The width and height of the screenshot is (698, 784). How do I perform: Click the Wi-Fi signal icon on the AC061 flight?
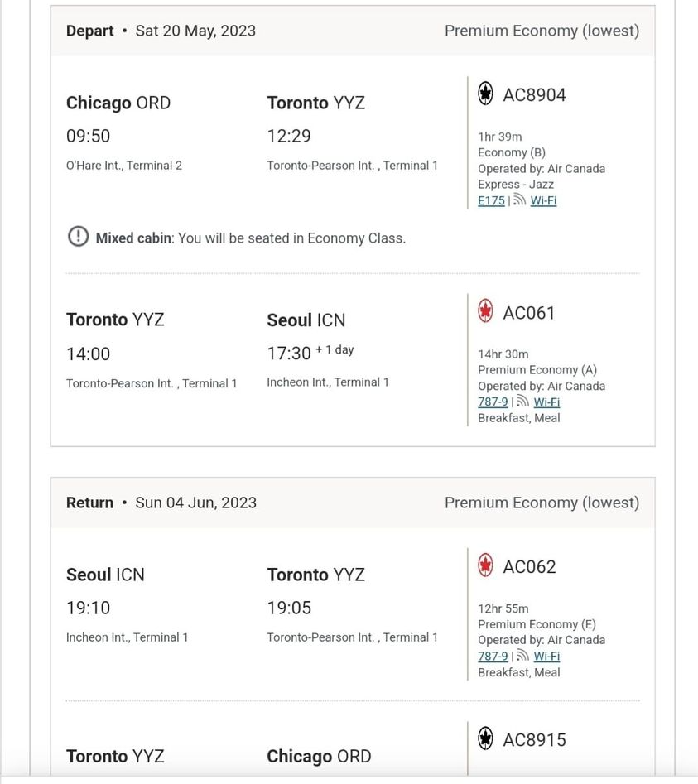[x=523, y=401]
